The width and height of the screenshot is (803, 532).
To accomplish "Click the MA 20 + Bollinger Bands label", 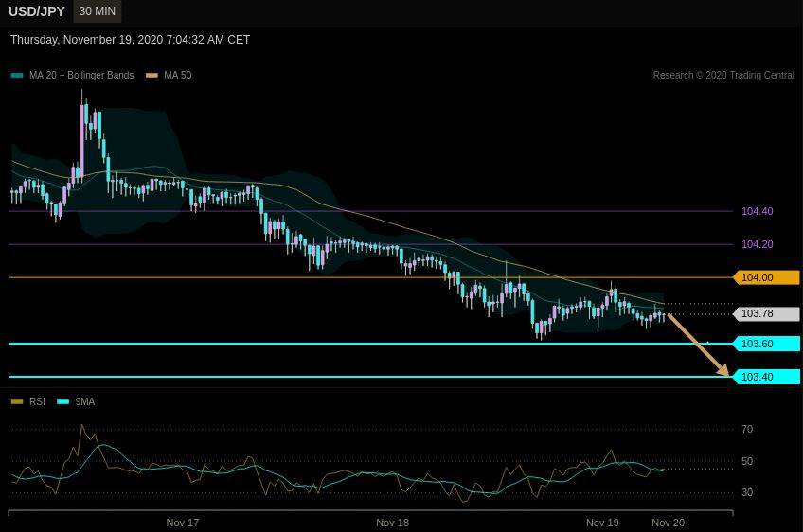I will 81,76.
